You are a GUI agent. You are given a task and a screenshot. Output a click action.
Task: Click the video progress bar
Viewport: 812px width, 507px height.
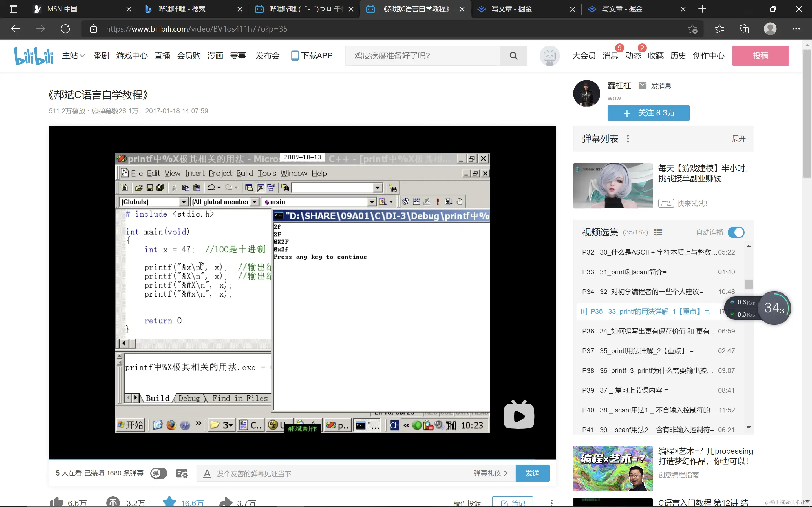[302, 459]
